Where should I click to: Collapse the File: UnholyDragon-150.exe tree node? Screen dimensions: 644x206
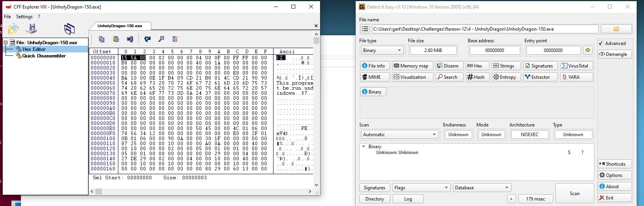pos(6,42)
